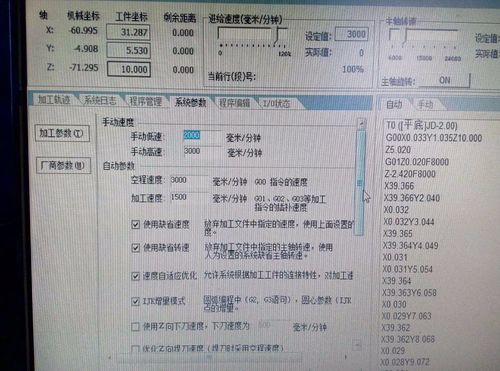Select the program line X39.364
The width and height of the screenshot is (500, 371).
pos(397,281)
